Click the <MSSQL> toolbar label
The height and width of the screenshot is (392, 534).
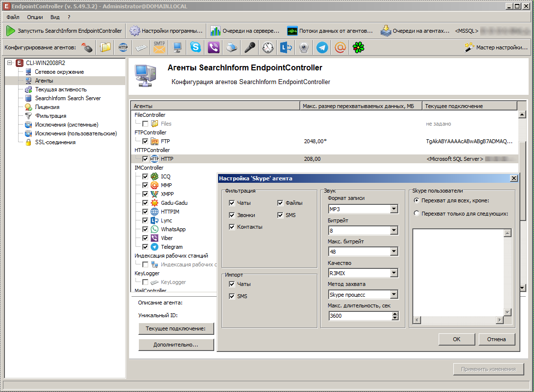point(467,31)
